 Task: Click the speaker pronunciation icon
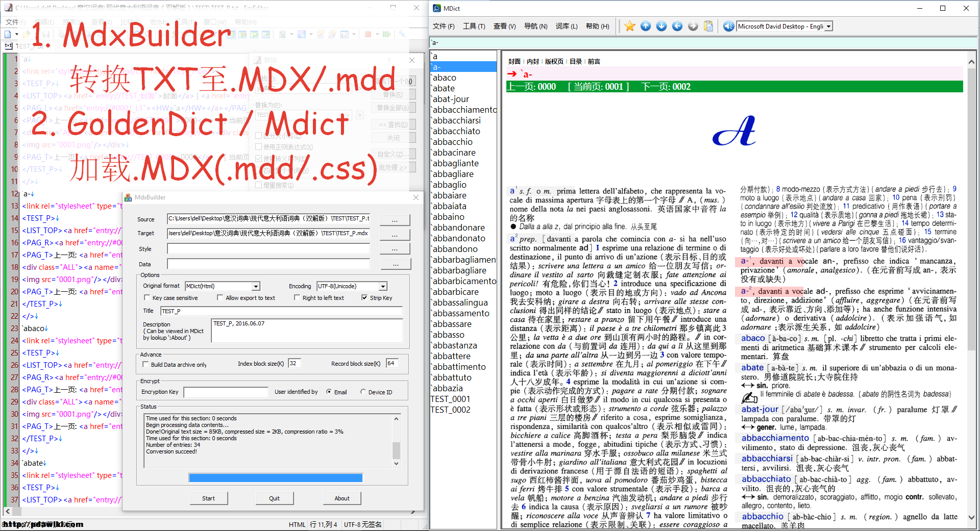click(x=729, y=26)
